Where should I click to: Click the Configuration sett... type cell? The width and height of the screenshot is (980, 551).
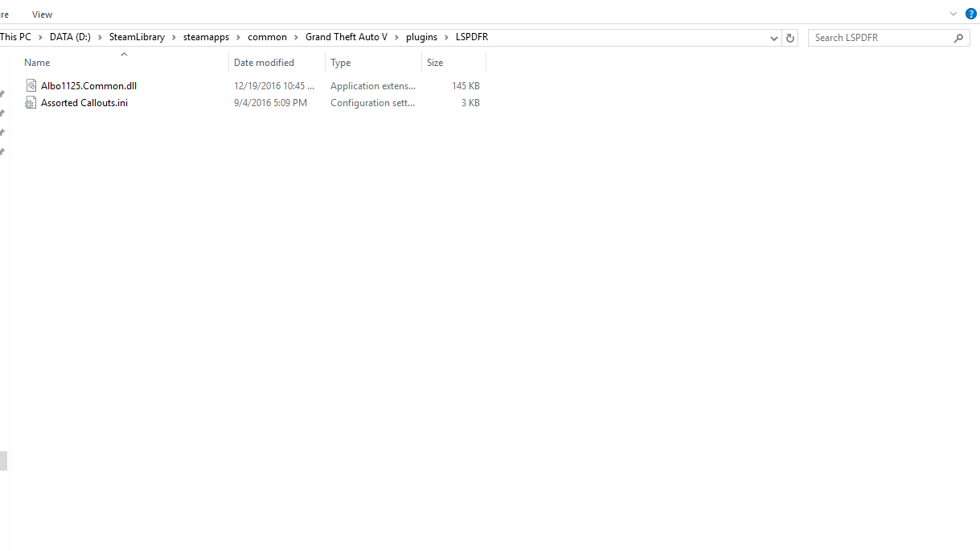click(373, 103)
